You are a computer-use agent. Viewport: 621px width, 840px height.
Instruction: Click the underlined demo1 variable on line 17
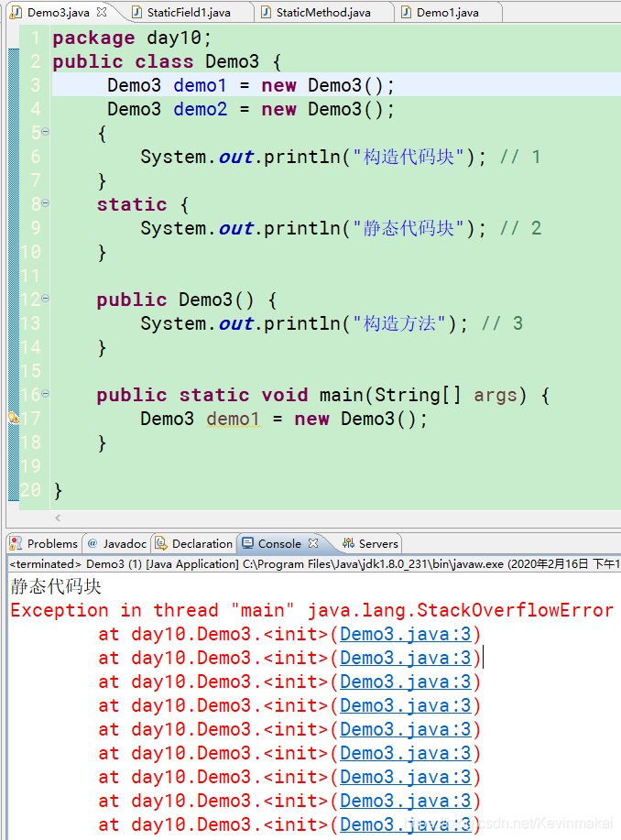(234, 419)
